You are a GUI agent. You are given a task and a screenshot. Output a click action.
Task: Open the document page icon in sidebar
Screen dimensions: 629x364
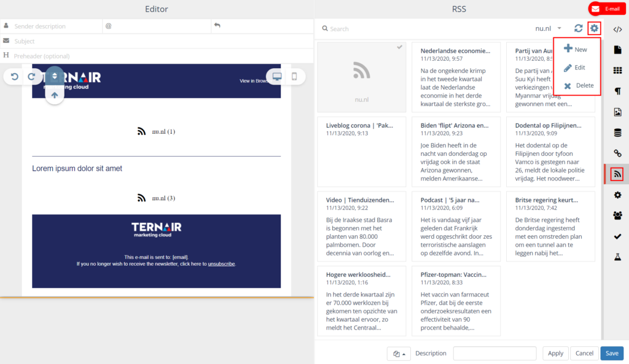coord(617,50)
